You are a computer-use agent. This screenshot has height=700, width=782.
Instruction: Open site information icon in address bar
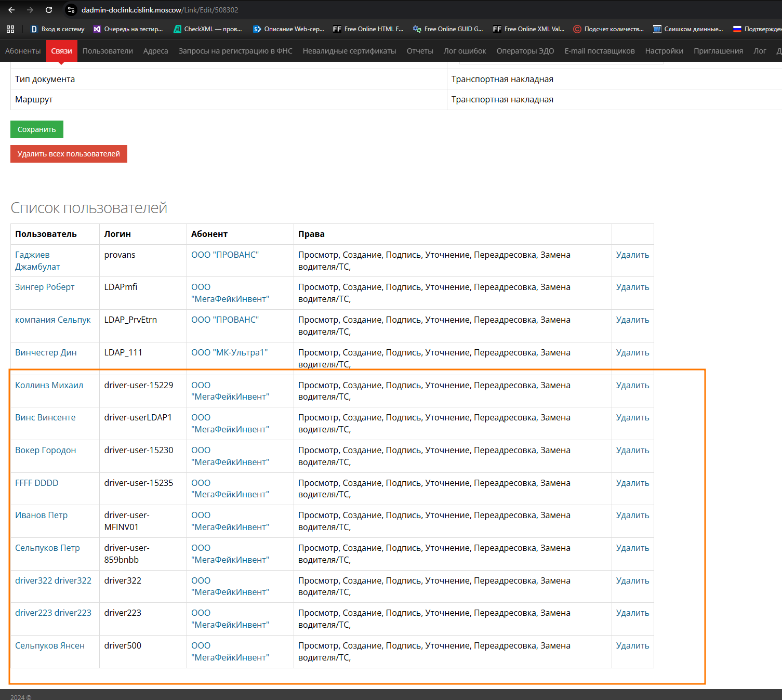pyautogui.click(x=71, y=10)
